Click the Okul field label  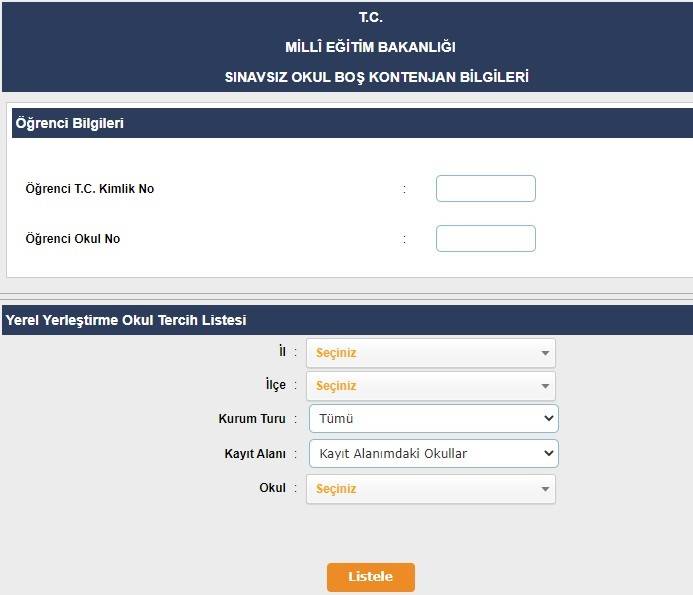272,489
